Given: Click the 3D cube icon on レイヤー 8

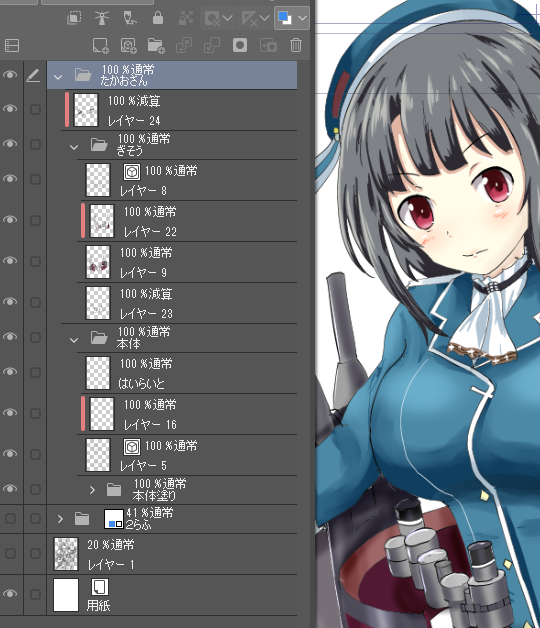Looking at the screenshot, I should point(132,172).
